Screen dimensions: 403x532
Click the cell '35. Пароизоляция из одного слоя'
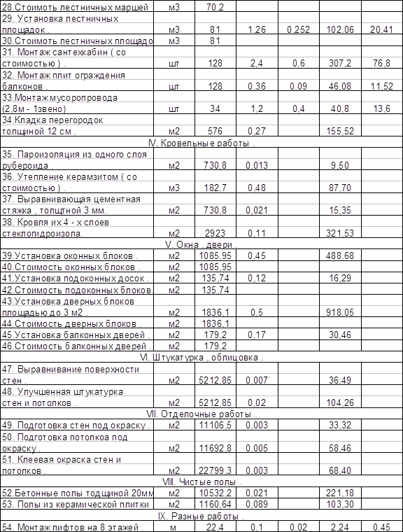(77, 160)
